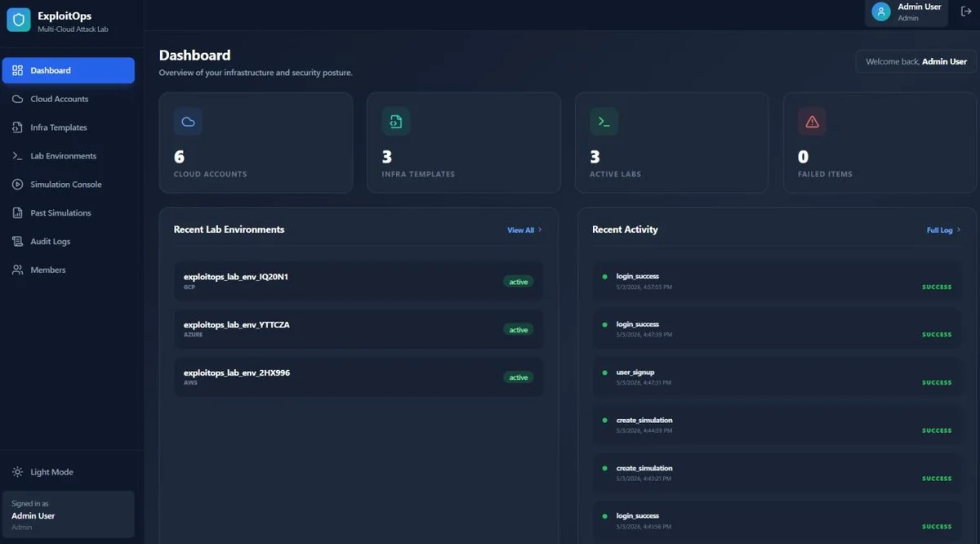Select lab exploitops_lab_env_2HX996
The height and width of the screenshot is (544, 980).
coord(359,377)
